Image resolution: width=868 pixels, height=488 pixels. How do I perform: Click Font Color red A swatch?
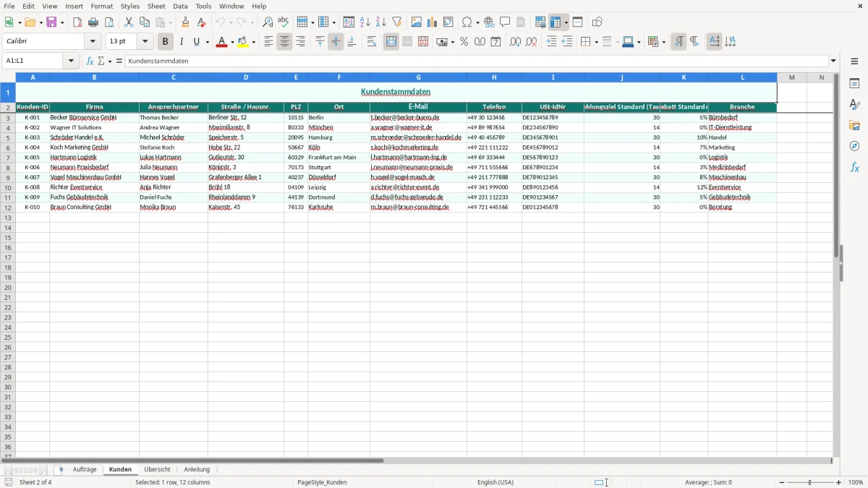(x=221, y=42)
